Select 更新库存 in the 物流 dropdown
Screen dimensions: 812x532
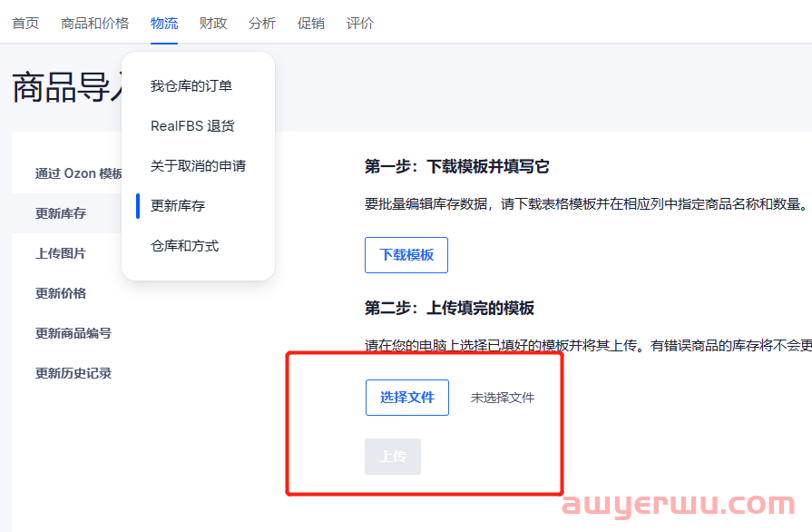(x=178, y=206)
